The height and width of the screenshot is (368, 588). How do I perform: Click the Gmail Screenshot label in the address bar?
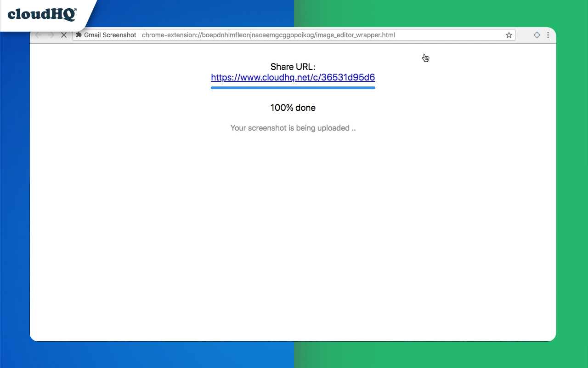[x=109, y=34]
